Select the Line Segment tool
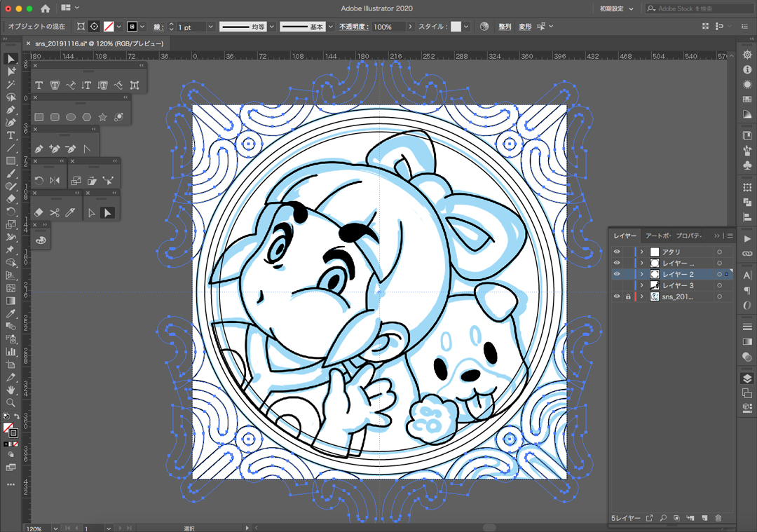This screenshot has width=757, height=532. (11, 148)
